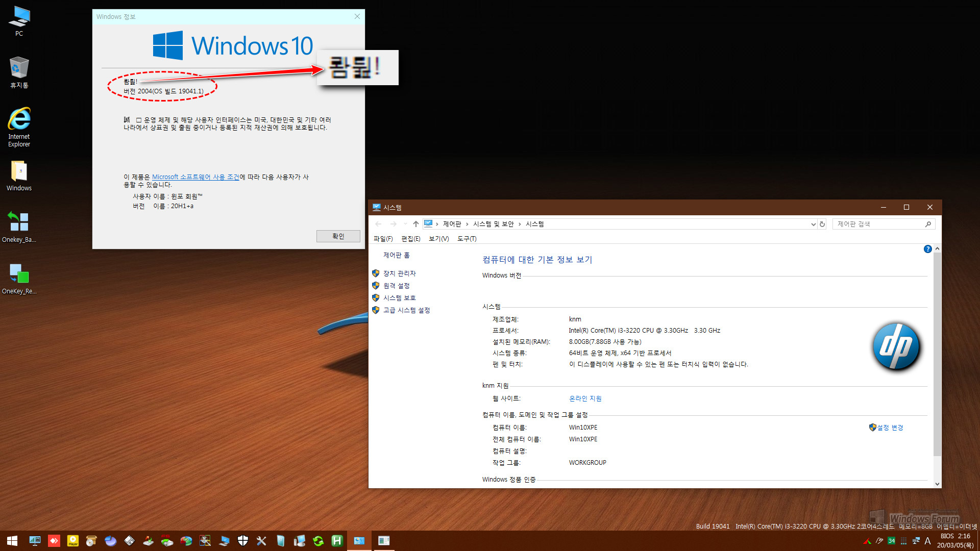Click the pen tray icon
Viewport: 980px width, 551px height.
tap(879, 541)
